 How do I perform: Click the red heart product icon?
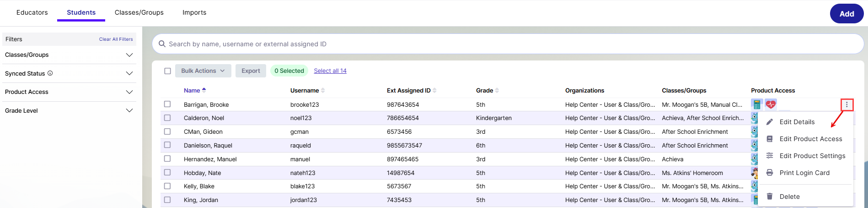[x=771, y=104]
